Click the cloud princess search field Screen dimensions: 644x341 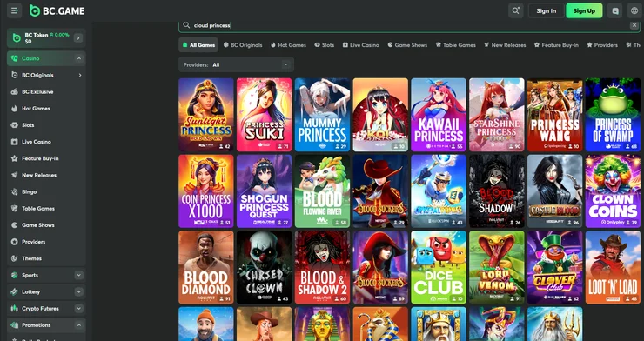coord(409,25)
